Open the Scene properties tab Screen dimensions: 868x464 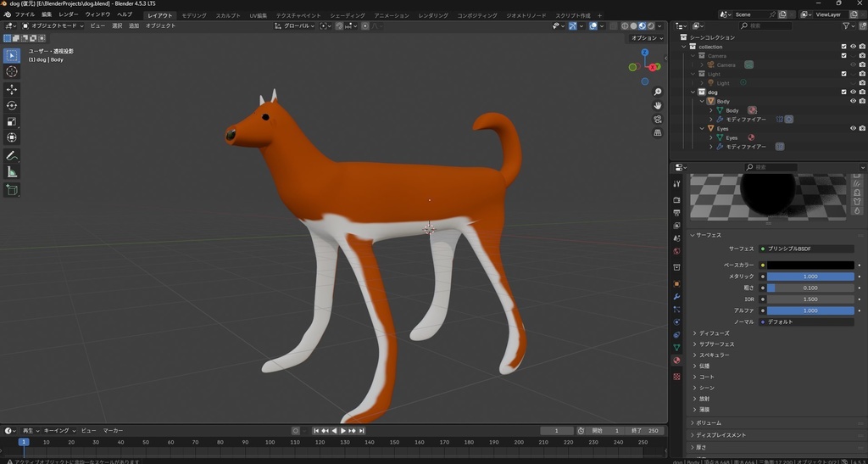pos(676,238)
